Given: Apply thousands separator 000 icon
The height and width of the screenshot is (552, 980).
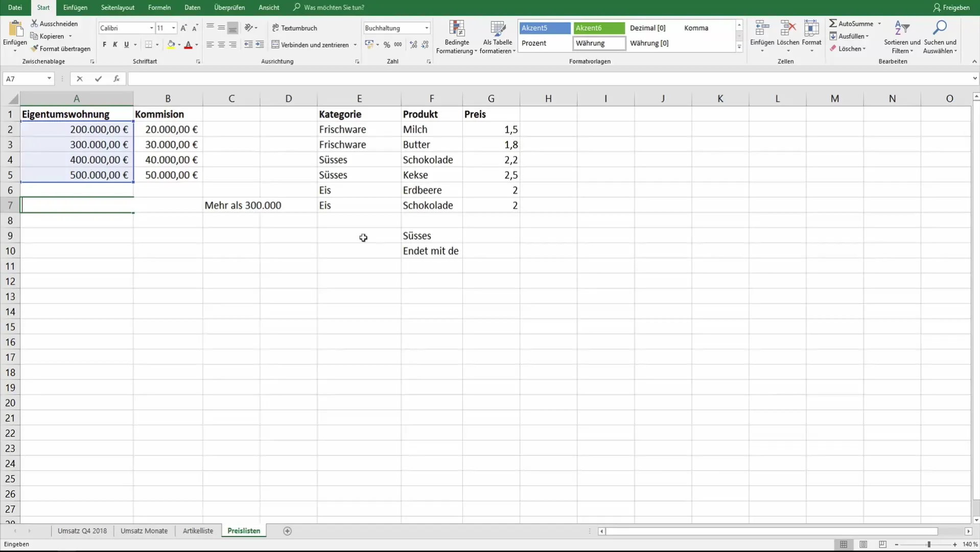Looking at the screenshot, I should click(398, 45).
